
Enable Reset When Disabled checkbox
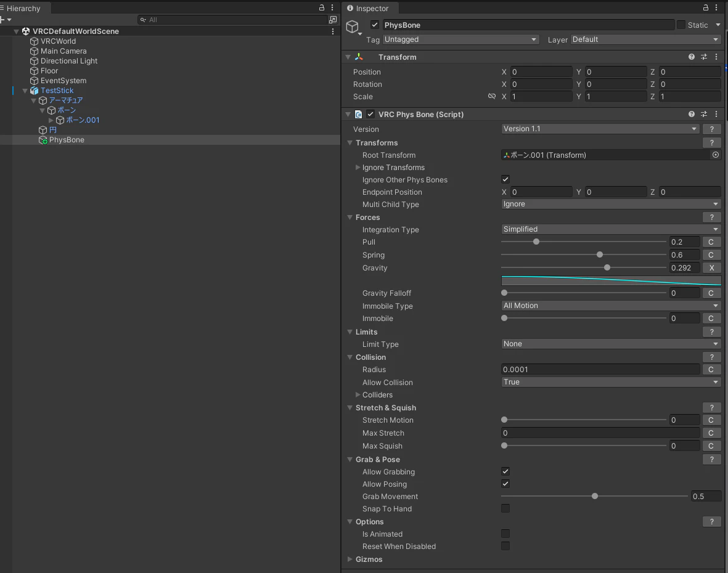coord(505,546)
